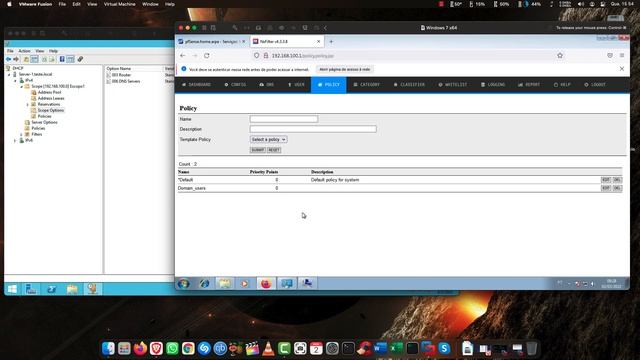Click the 'Domain_users' policy name
Viewport: 640px width, 360px height.
click(191, 188)
